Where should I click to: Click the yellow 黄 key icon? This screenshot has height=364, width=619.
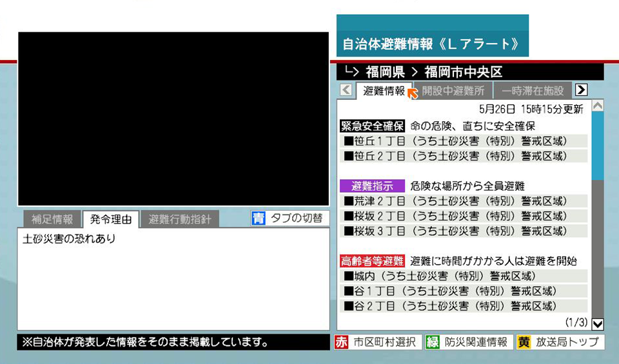coord(524,342)
